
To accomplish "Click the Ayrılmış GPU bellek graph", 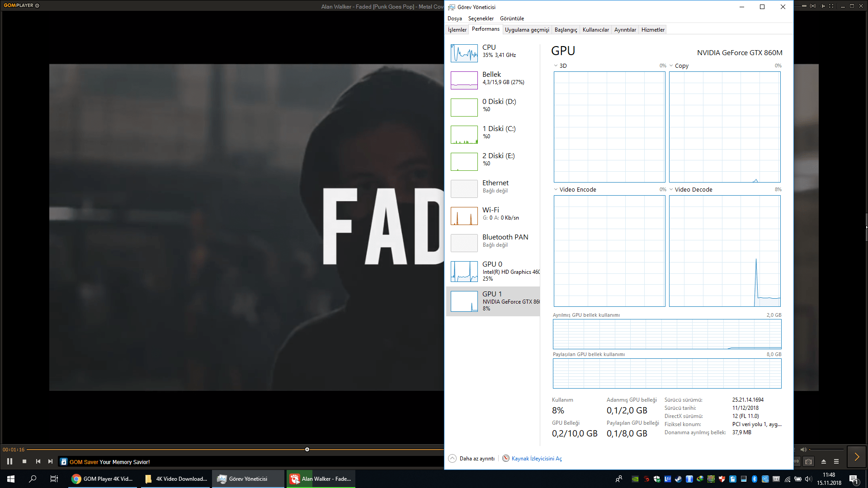I will tap(667, 334).
